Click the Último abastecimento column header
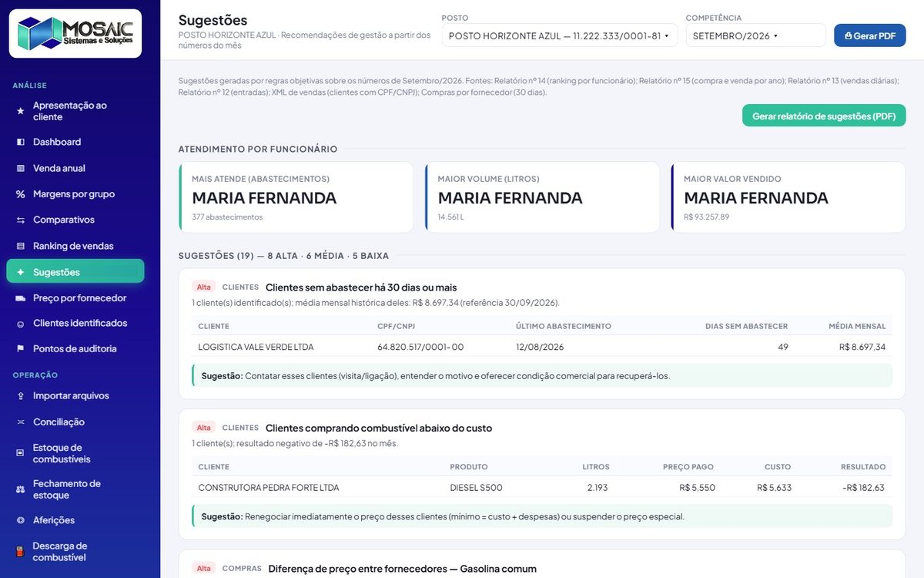 click(x=564, y=326)
